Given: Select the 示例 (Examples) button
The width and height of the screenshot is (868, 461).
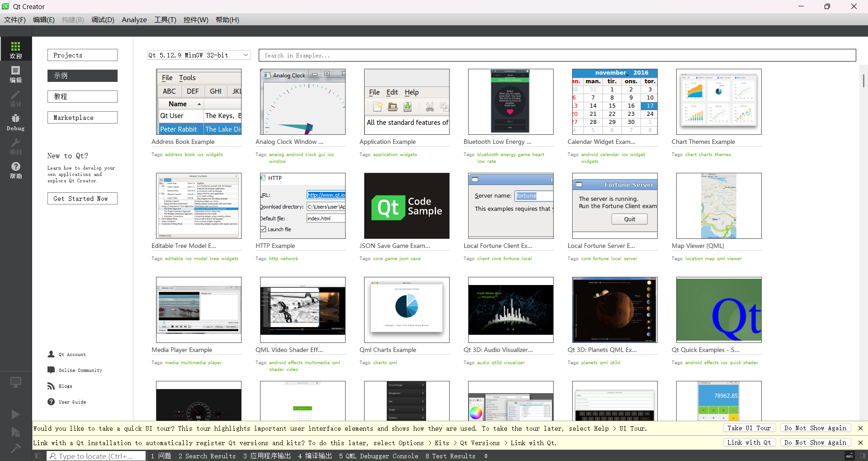Looking at the screenshot, I should point(82,76).
